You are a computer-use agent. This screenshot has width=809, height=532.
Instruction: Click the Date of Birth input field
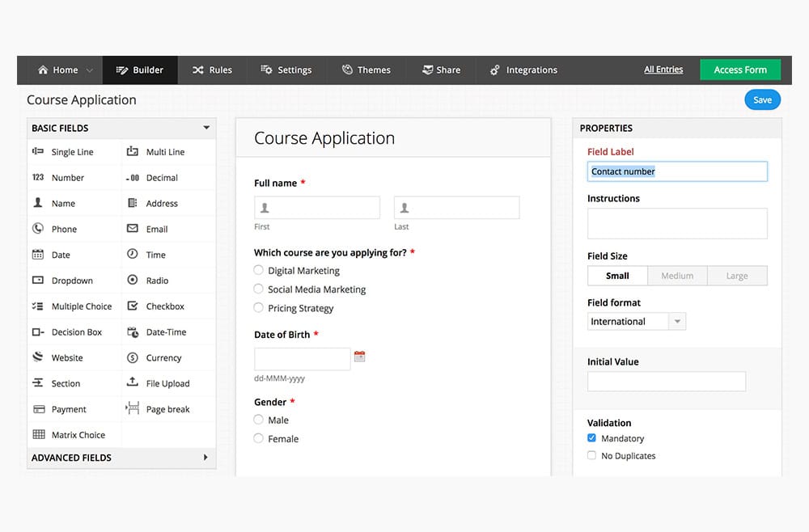(x=303, y=359)
